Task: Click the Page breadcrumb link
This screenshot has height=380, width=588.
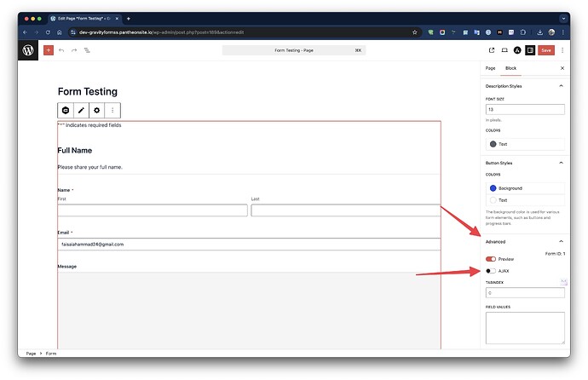Action: point(31,354)
